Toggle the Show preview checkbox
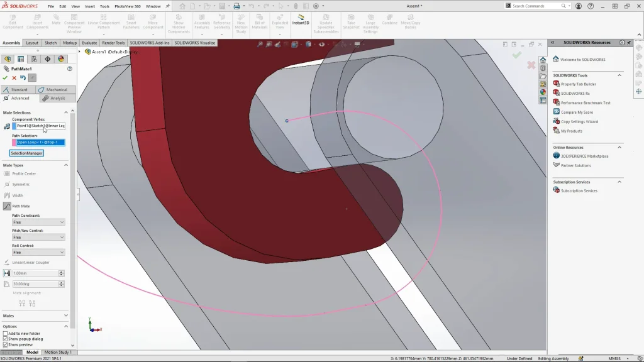The image size is (644, 362). click(x=6, y=345)
